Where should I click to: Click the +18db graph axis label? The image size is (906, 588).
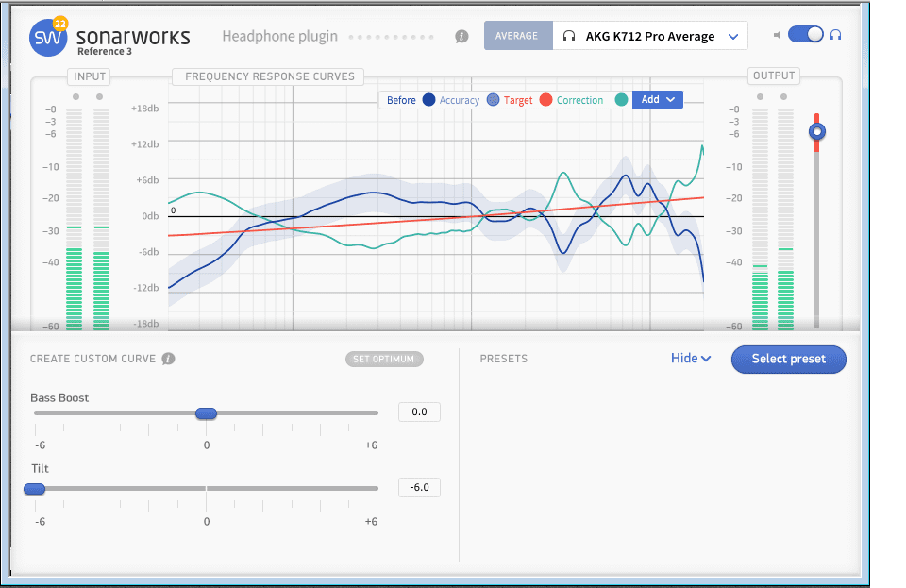tap(145, 108)
